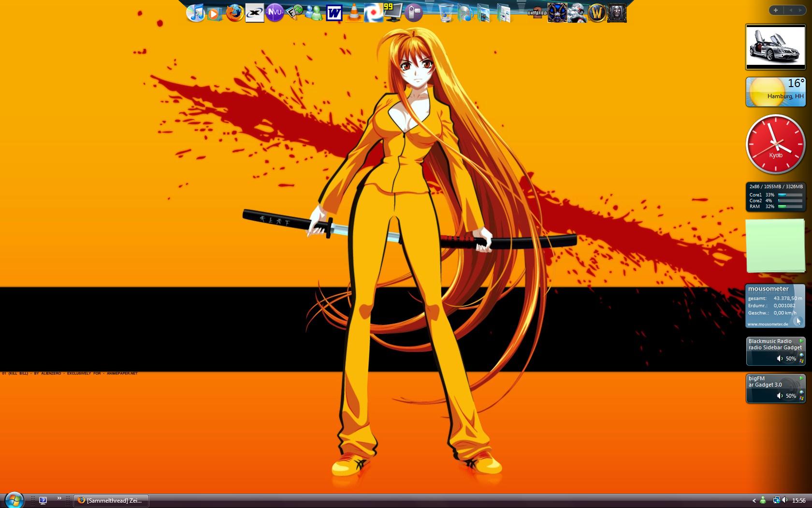Screen dimensions: 812x508
Task: Open the Recycle Bin in the dock
Action: pyautogui.click(x=447, y=13)
